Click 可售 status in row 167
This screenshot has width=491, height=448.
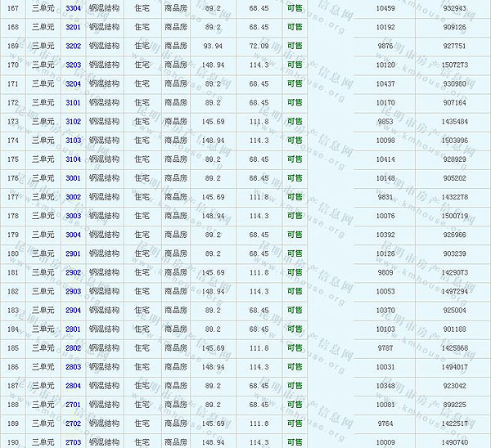[x=295, y=7]
